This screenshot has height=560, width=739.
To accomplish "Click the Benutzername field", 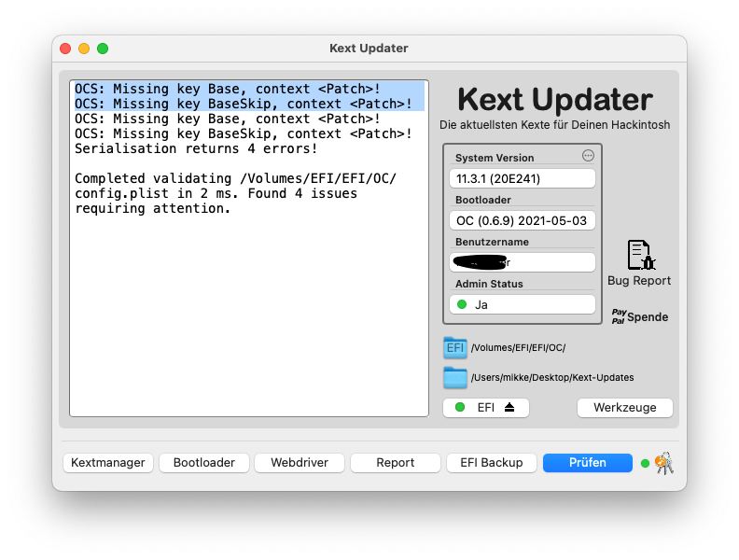I will (x=523, y=262).
